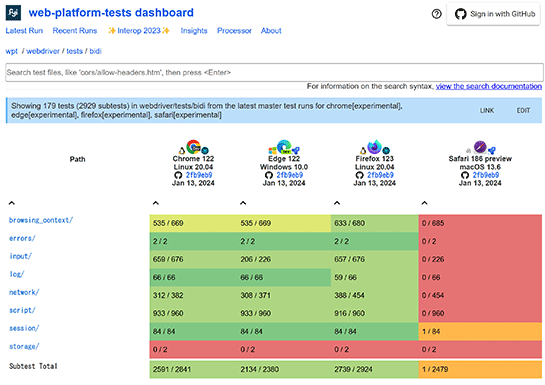545x385 pixels.
Task: Focus the search test files field
Action: [274, 72]
